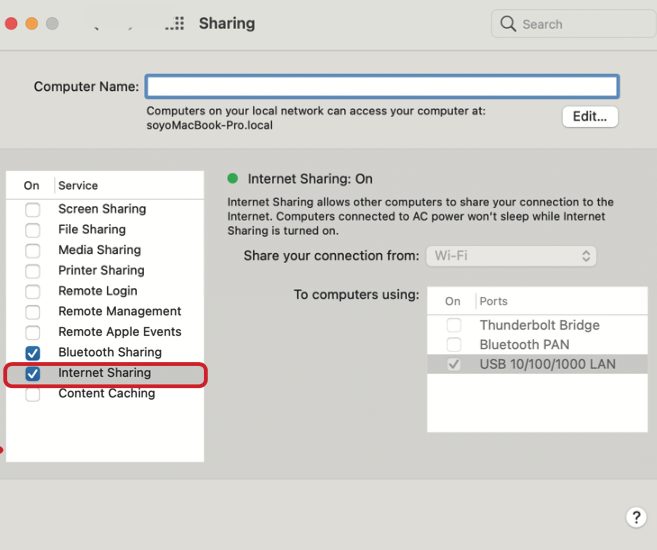657x550 pixels.
Task: Click the Ports column header
Action: pos(493,301)
